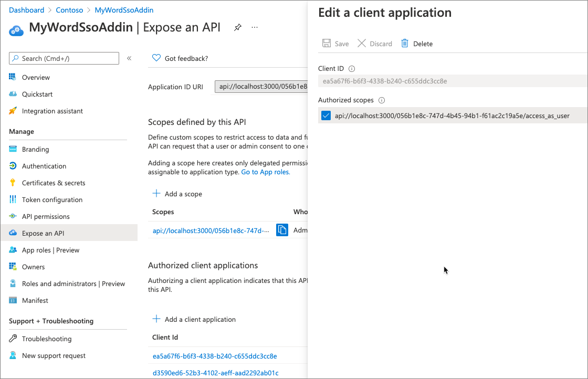Open Branding in the sidebar
588x379 pixels.
coord(35,149)
